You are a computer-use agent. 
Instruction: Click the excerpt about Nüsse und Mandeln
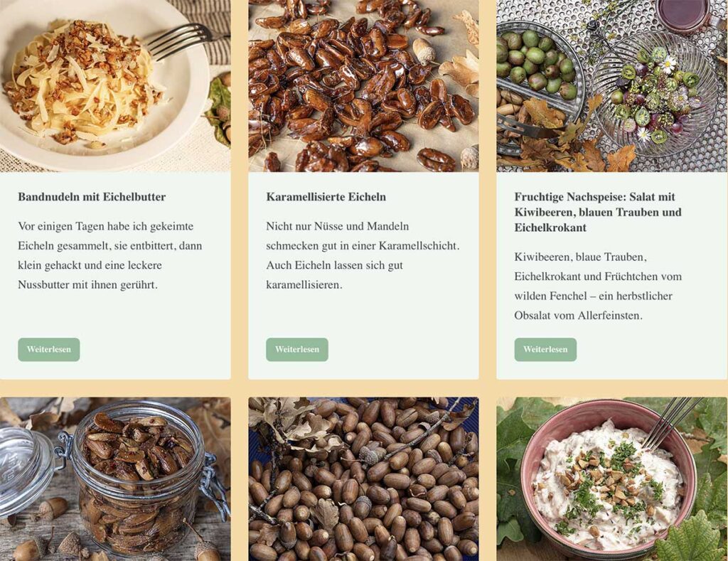(363, 255)
